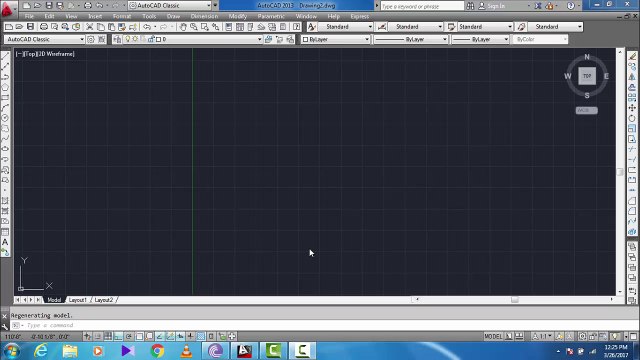
Task: Open the multileader style Standard dropdown
Action: [555, 27]
